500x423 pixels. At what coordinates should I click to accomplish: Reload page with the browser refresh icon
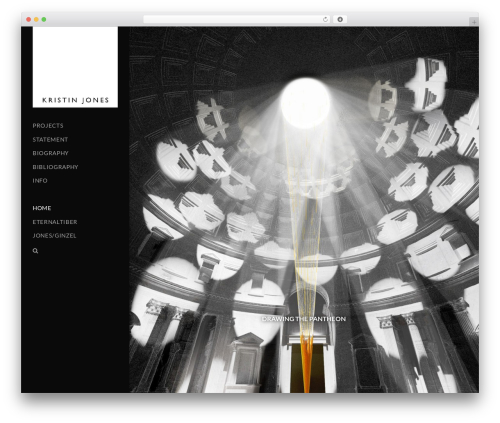tap(325, 20)
